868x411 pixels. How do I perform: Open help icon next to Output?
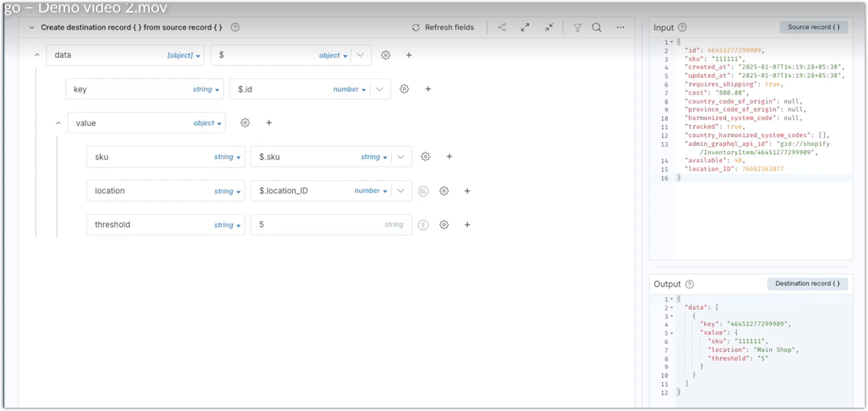tap(690, 284)
